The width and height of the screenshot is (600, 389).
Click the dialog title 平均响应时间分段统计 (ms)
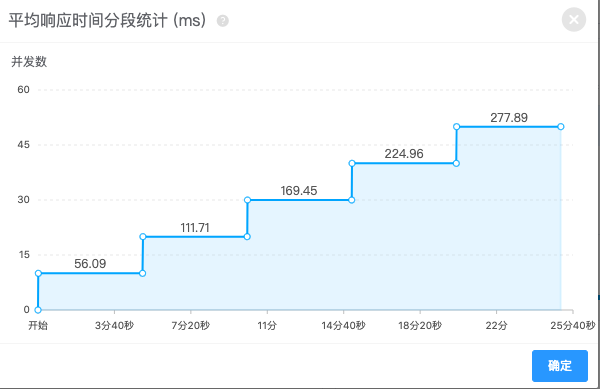point(107,20)
